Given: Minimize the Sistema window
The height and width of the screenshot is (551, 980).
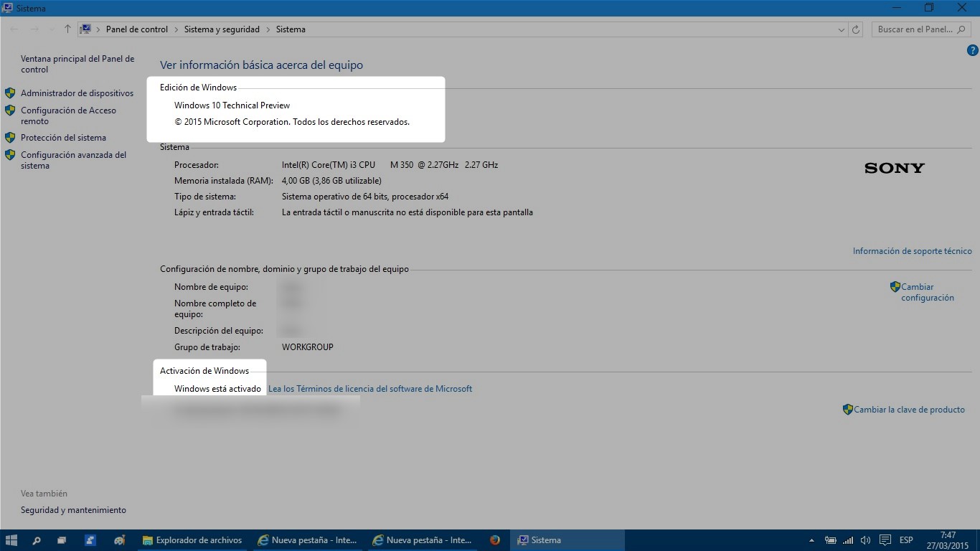Looking at the screenshot, I should click(x=896, y=8).
